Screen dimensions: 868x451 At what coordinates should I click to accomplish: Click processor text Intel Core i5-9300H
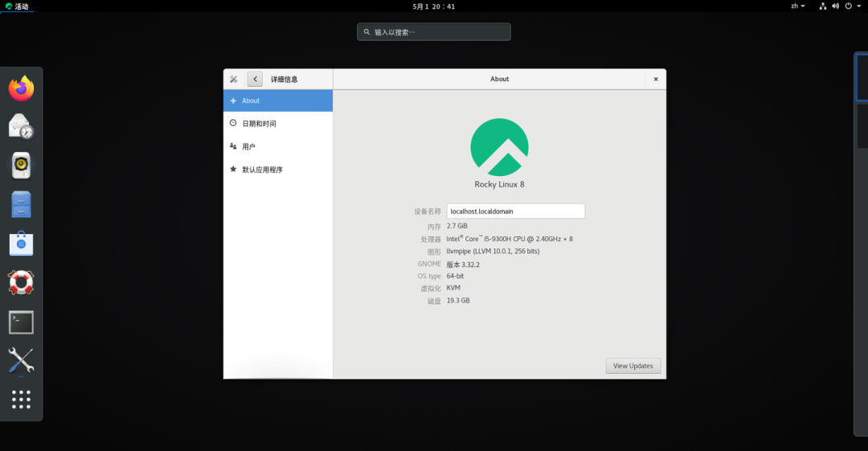point(510,239)
